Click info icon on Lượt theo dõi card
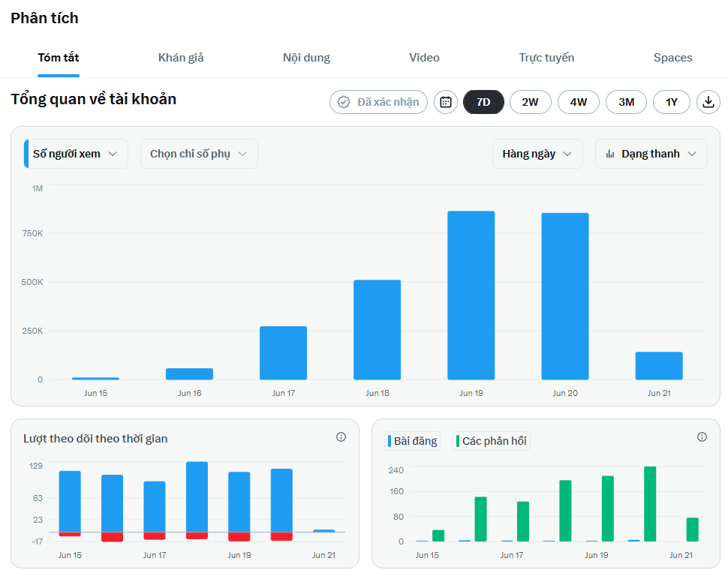The image size is (728, 570). [x=341, y=437]
